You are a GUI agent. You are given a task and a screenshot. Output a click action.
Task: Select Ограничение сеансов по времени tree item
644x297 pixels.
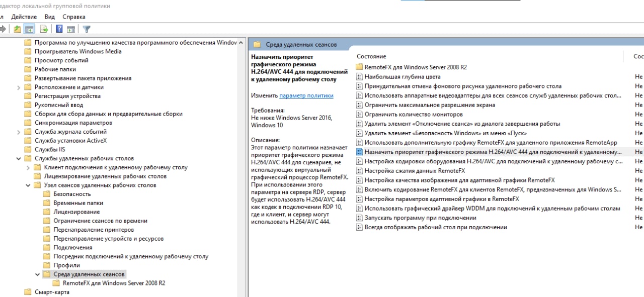tap(101, 221)
